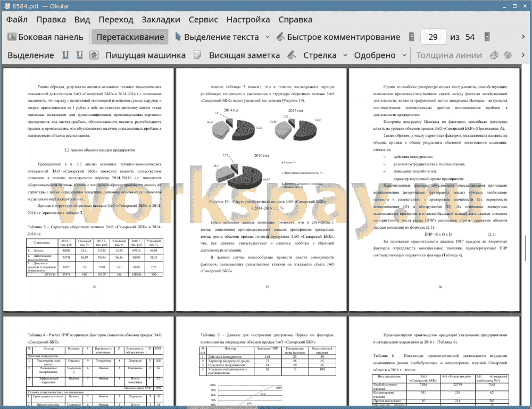The height and width of the screenshot is (409, 532).
Task: Open the Настройка menu
Action: click(248, 20)
